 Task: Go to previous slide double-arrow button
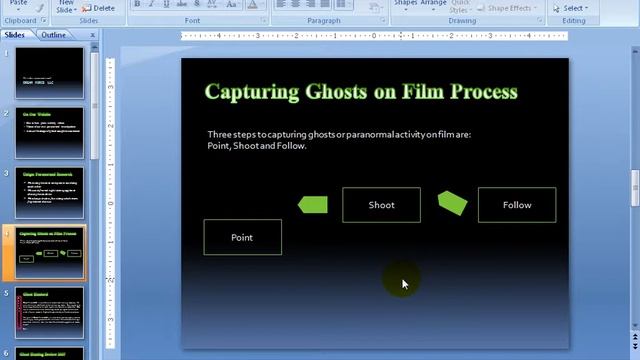click(x=635, y=337)
